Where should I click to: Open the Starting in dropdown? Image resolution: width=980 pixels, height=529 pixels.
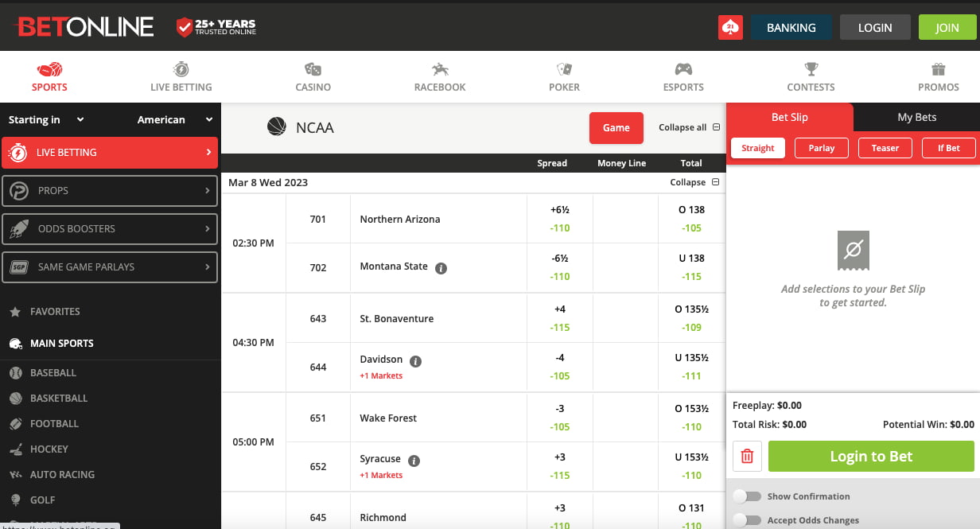click(46, 119)
